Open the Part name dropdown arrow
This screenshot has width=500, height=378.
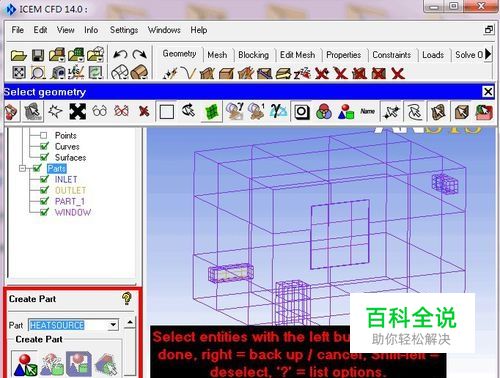tap(114, 325)
